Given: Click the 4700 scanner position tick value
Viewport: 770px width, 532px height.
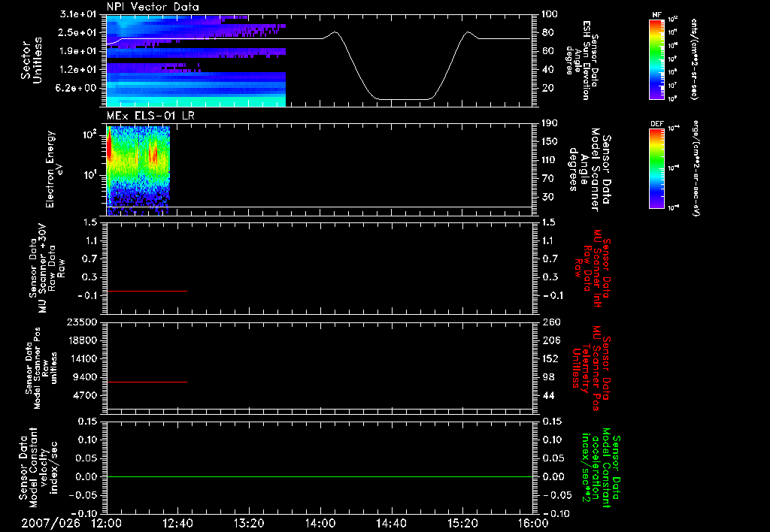Looking at the screenshot, I should pyautogui.click(x=84, y=395).
